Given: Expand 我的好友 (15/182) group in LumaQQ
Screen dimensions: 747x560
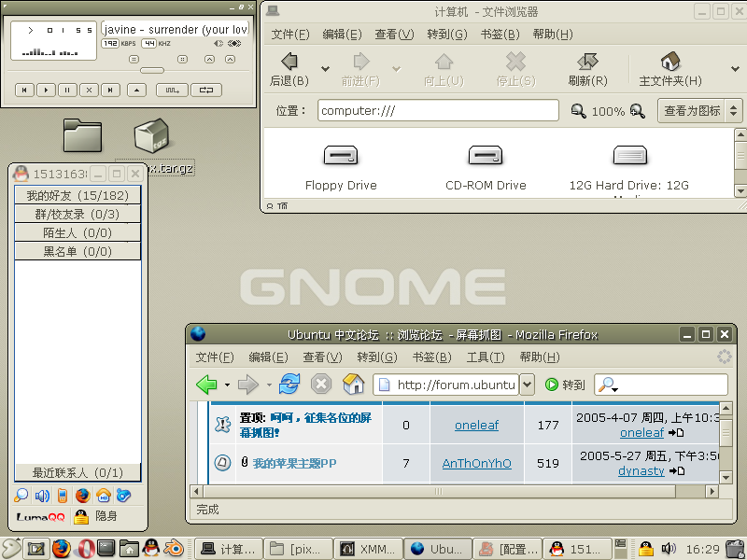Looking at the screenshot, I should pyautogui.click(x=78, y=195).
